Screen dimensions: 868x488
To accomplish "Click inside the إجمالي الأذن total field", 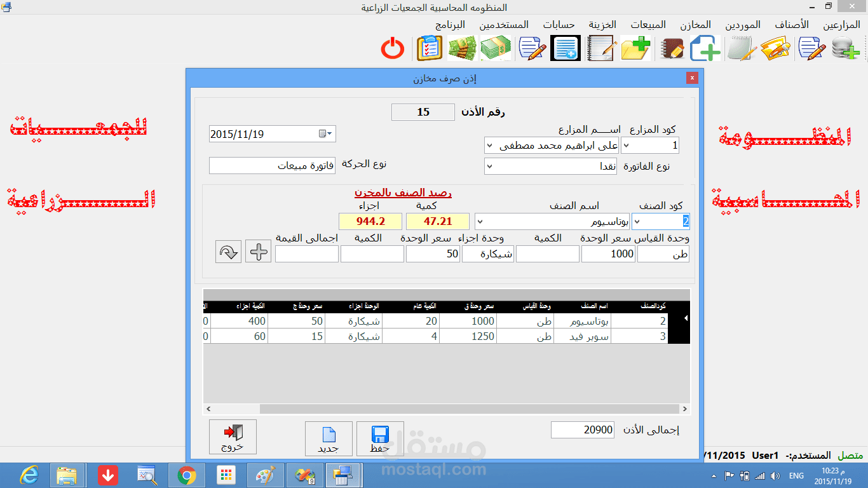I will [581, 430].
